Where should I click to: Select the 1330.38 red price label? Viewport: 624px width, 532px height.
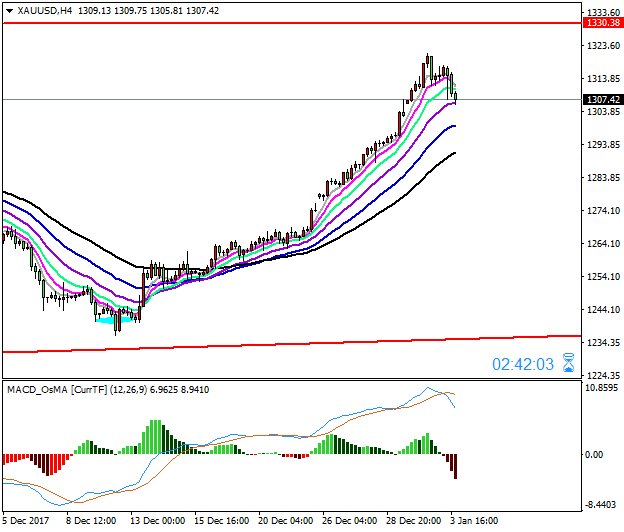point(603,23)
